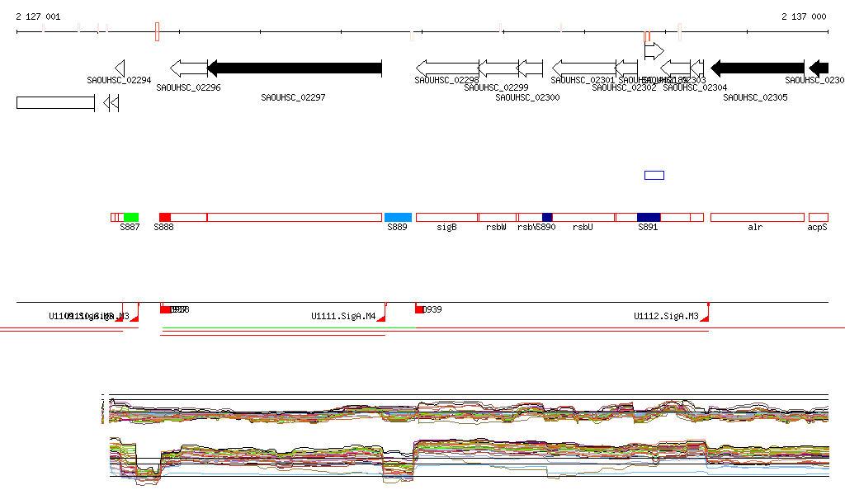
Task: Pick the small triangle above the SAOUHSC_02294 label
Action: click(x=120, y=68)
